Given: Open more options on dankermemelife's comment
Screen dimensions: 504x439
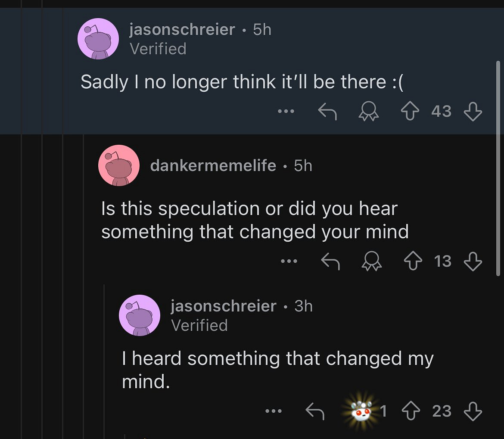Looking at the screenshot, I should [x=289, y=261].
